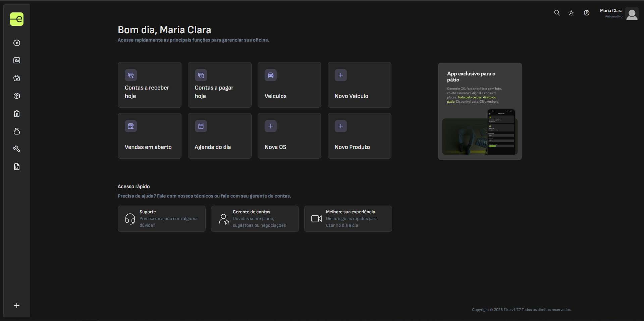
Task: Click the clipboard dollar sidebar icon
Action: [x=17, y=114]
